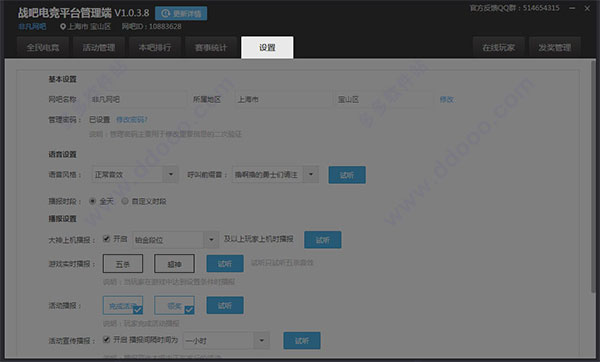Open the 在线玩家 tab
The height and width of the screenshot is (362, 600).
[x=498, y=47]
